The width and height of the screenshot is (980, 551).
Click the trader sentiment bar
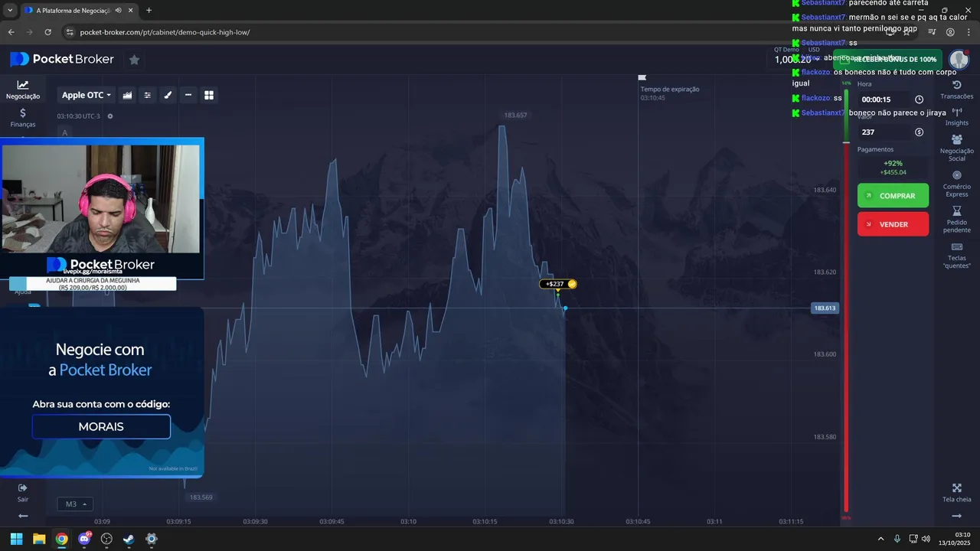click(846, 298)
